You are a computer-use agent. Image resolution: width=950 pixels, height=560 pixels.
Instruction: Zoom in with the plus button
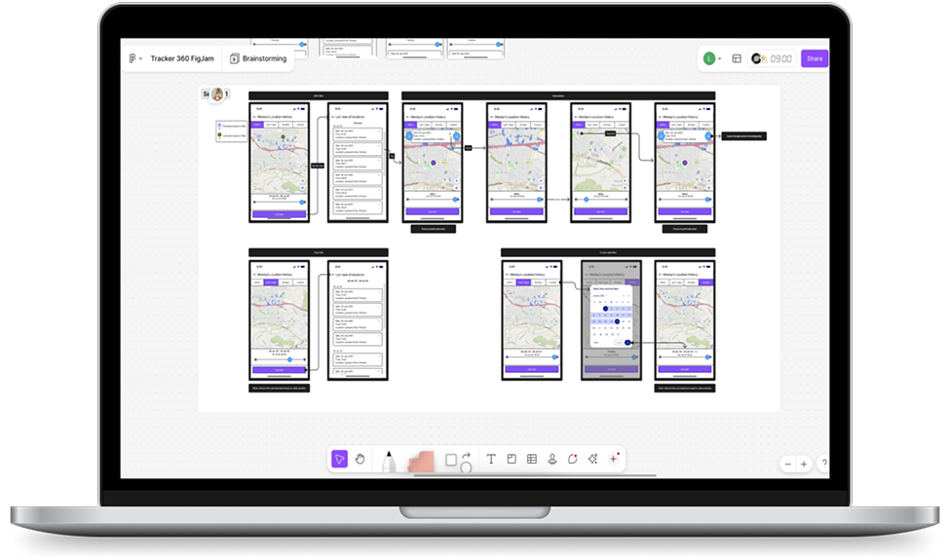(804, 465)
